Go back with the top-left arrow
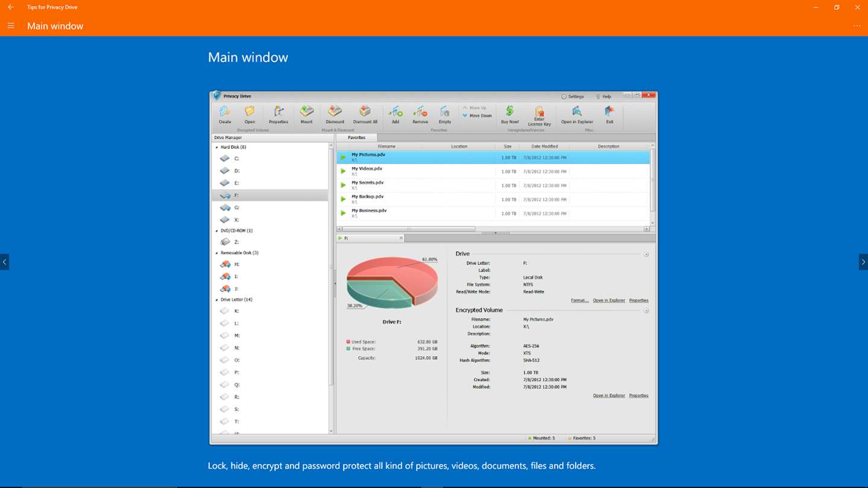 coord(10,7)
